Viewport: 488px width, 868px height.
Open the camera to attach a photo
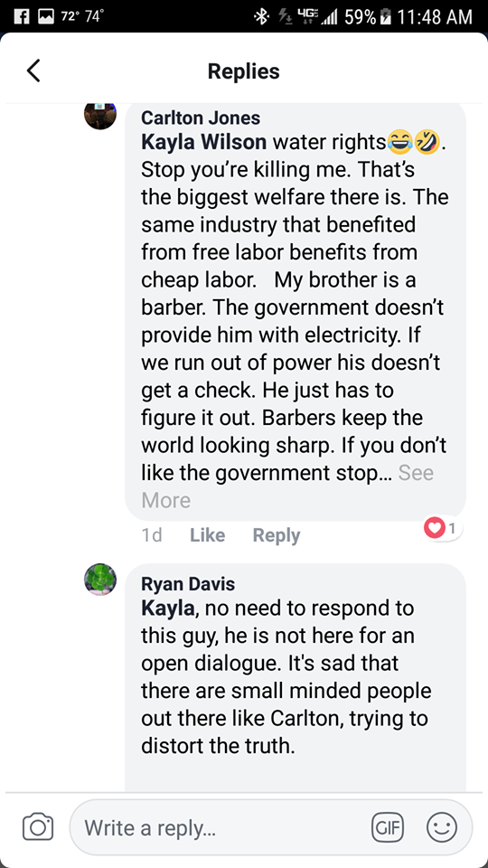(x=38, y=827)
